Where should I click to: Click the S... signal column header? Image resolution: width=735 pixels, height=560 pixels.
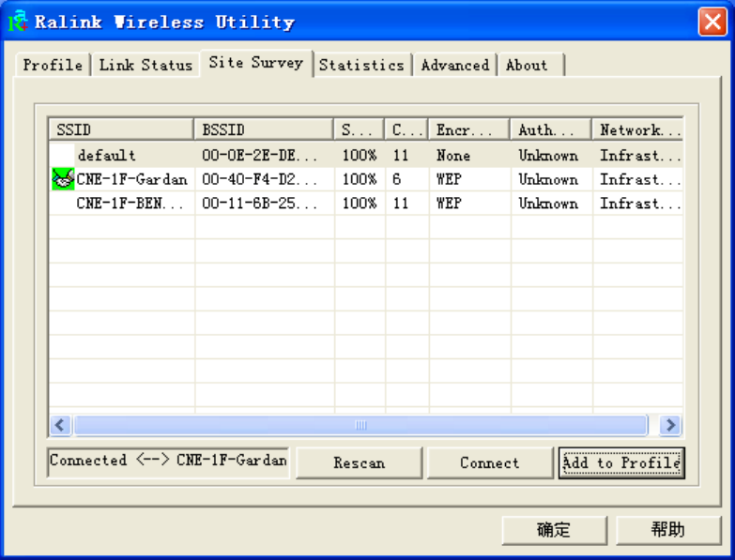click(x=360, y=129)
